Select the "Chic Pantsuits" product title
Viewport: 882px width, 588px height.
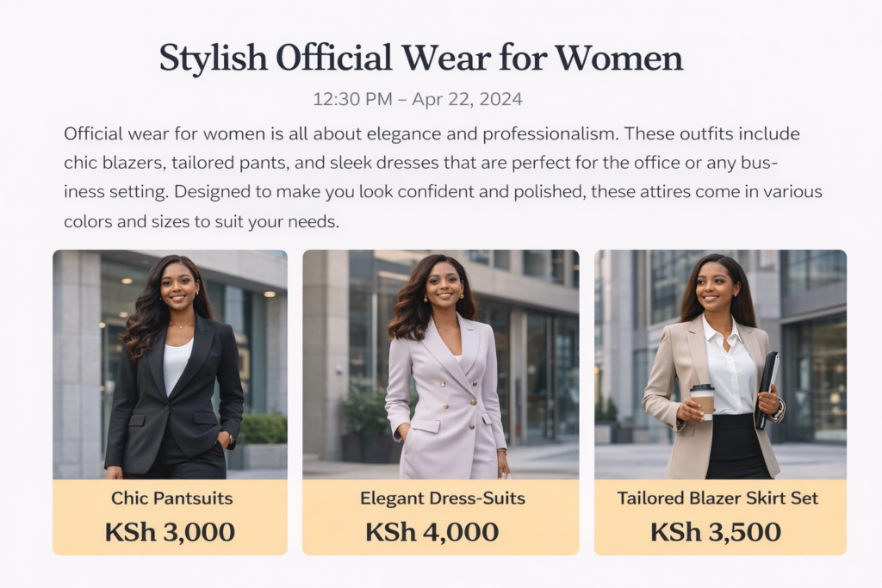171,498
